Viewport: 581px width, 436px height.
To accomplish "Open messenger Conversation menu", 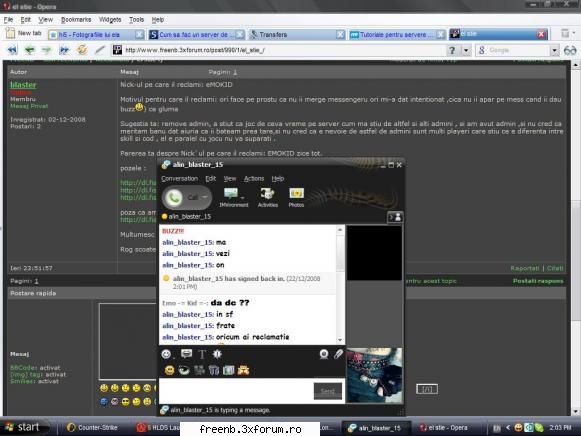I will coord(179,179).
